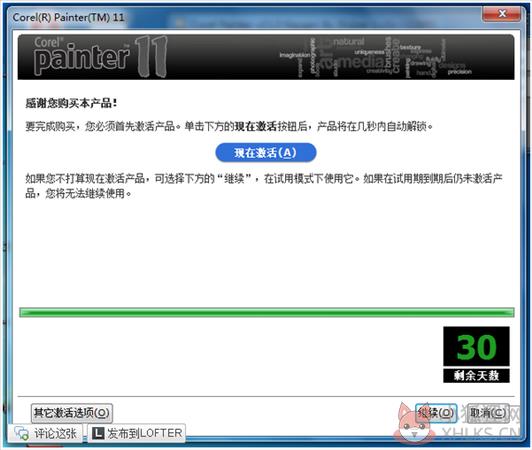Image resolution: width=532 pixels, height=450 pixels.
Task: Click the 30 days remaining counter
Action: point(476,346)
